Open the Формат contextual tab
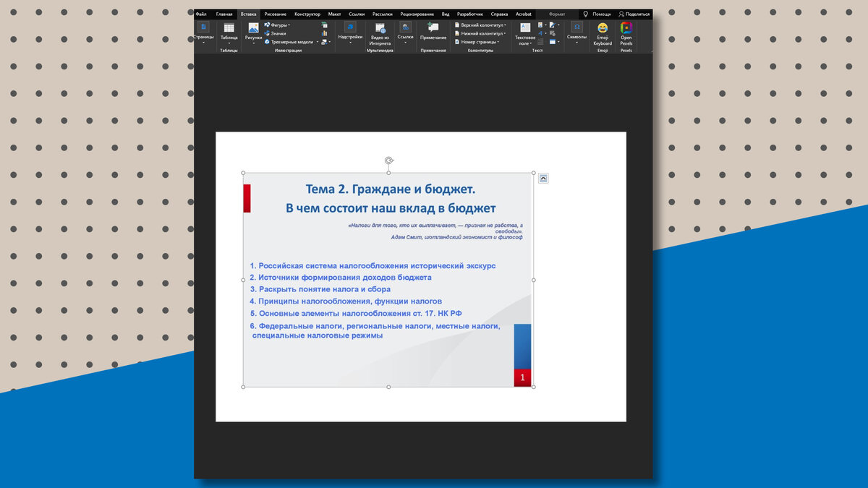868x488 pixels. 557,14
